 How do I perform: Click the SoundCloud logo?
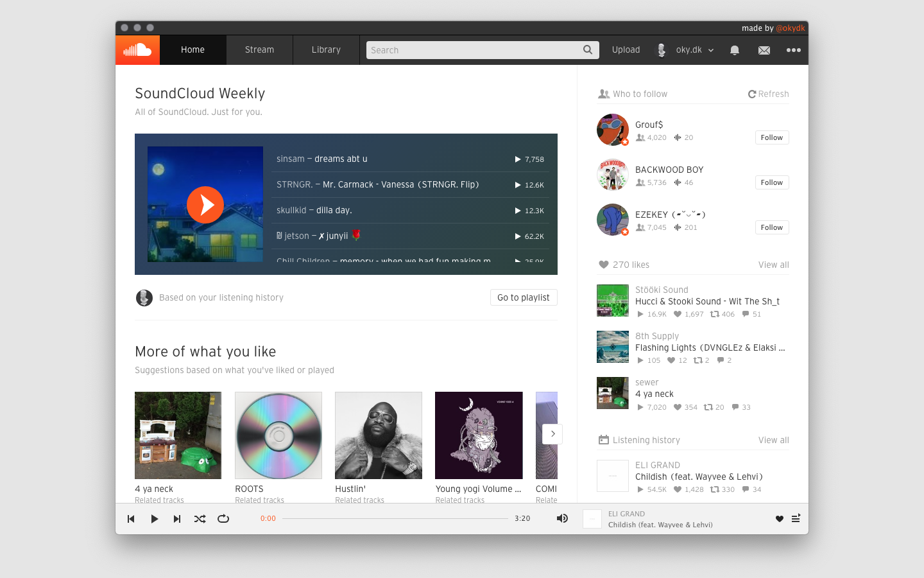coord(137,49)
